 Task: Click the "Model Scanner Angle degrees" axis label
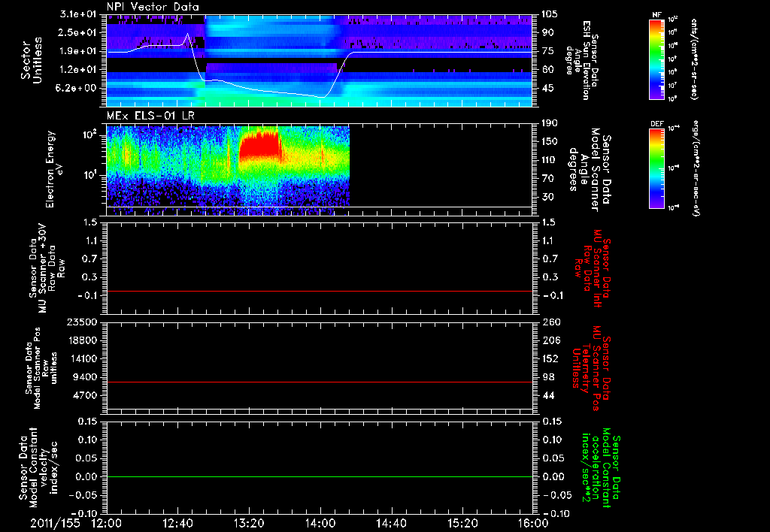(x=590, y=170)
